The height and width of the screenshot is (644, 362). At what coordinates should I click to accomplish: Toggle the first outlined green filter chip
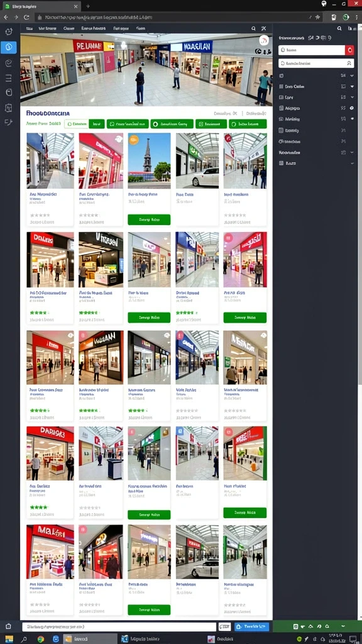tap(76, 124)
